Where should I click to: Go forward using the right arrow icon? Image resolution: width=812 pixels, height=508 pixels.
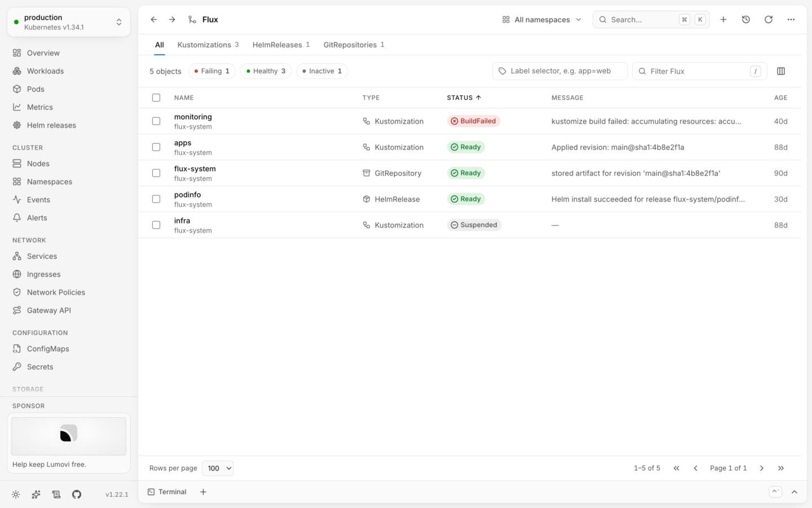tap(172, 20)
